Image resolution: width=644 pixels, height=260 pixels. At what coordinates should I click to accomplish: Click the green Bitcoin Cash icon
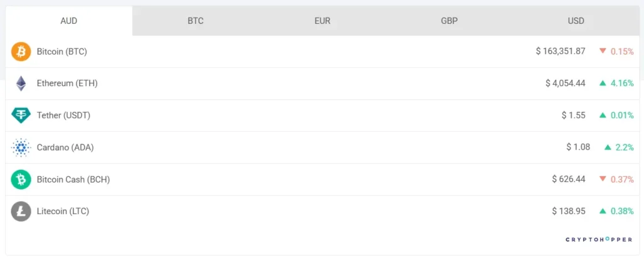21,179
